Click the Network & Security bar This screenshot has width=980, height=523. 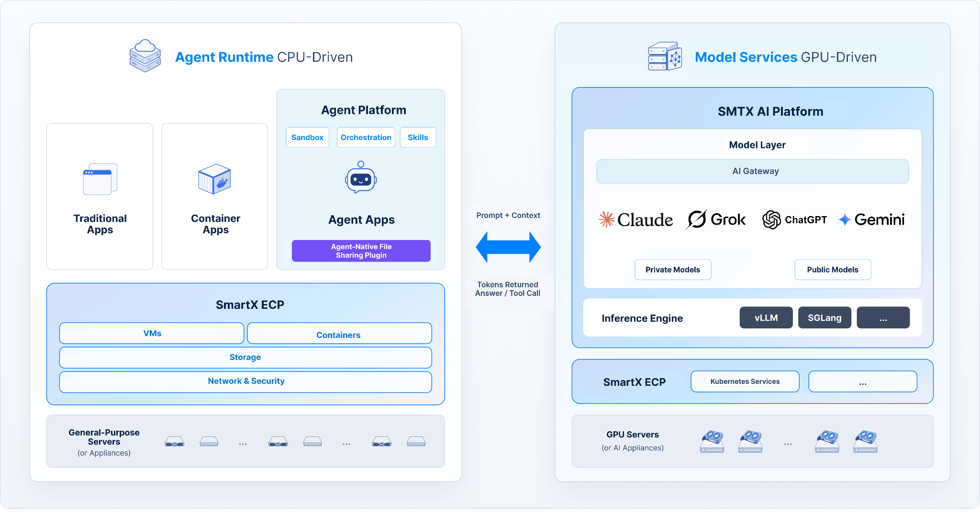click(x=245, y=382)
